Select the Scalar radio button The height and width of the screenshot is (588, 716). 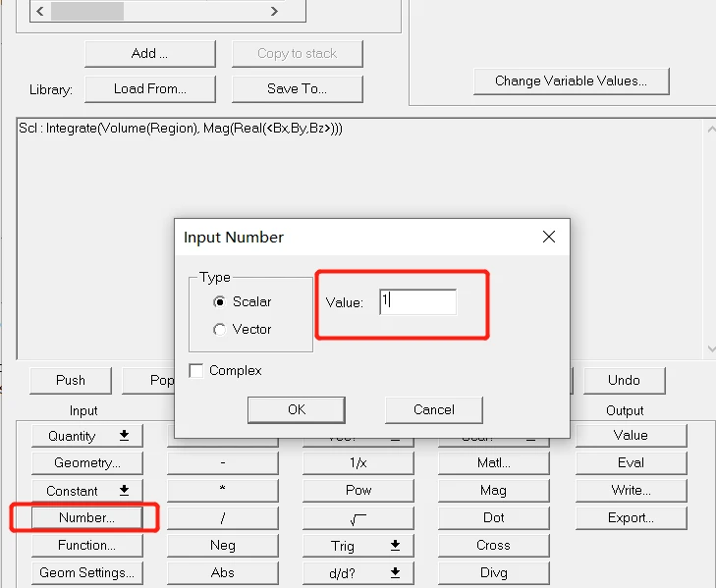(220, 301)
